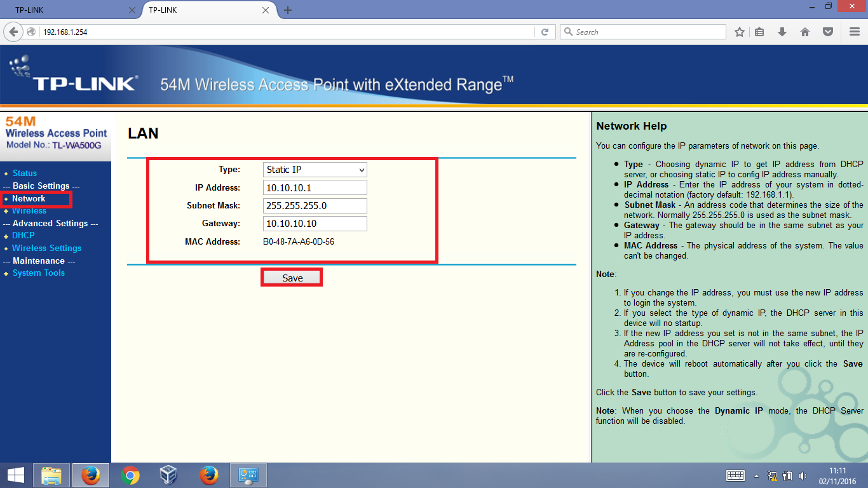This screenshot has height=488, width=868.
Task: Close the active second TP-LINK tab
Action: [x=266, y=10]
